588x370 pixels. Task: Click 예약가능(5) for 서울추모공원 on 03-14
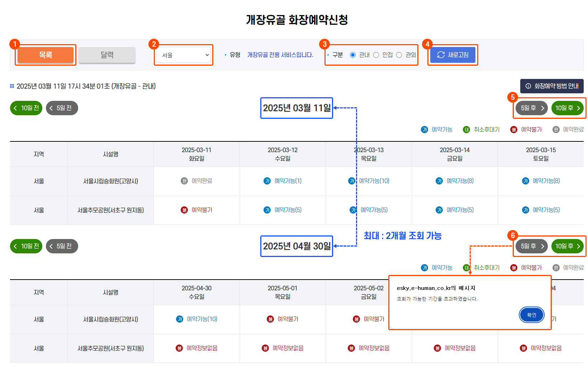455,210
